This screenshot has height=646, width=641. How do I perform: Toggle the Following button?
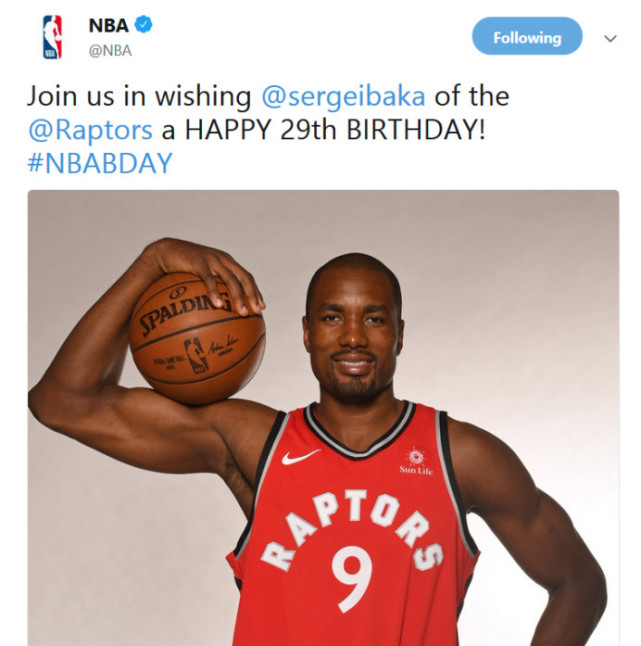tap(527, 36)
